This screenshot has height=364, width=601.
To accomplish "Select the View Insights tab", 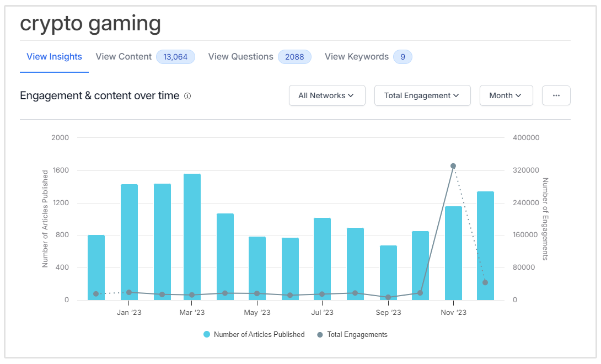I will click(54, 57).
